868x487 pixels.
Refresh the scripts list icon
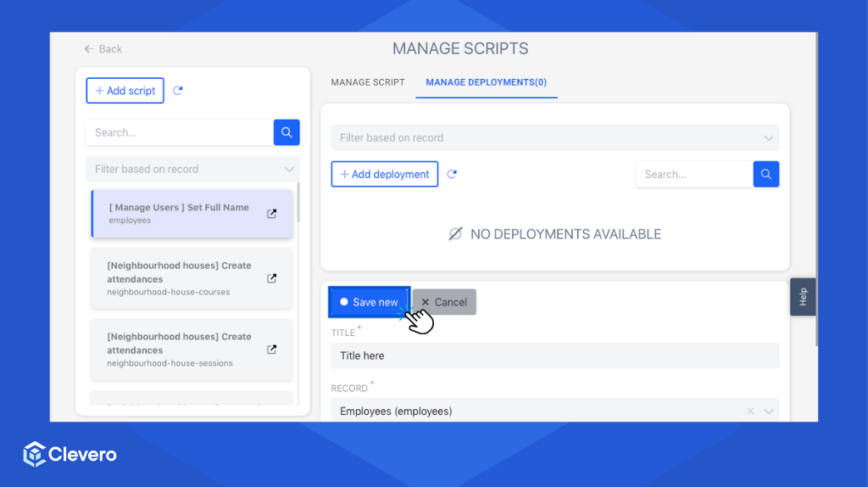click(x=178, y=90)
